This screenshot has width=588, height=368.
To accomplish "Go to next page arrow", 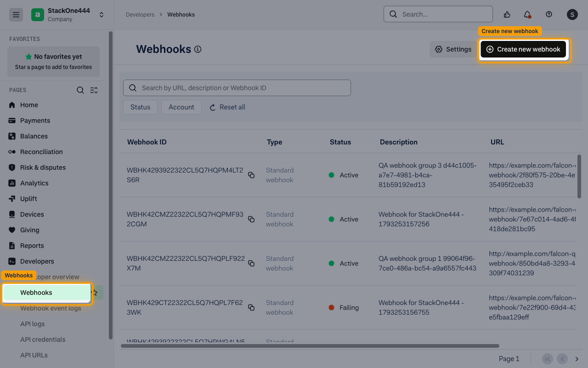I will coord(577,359).
